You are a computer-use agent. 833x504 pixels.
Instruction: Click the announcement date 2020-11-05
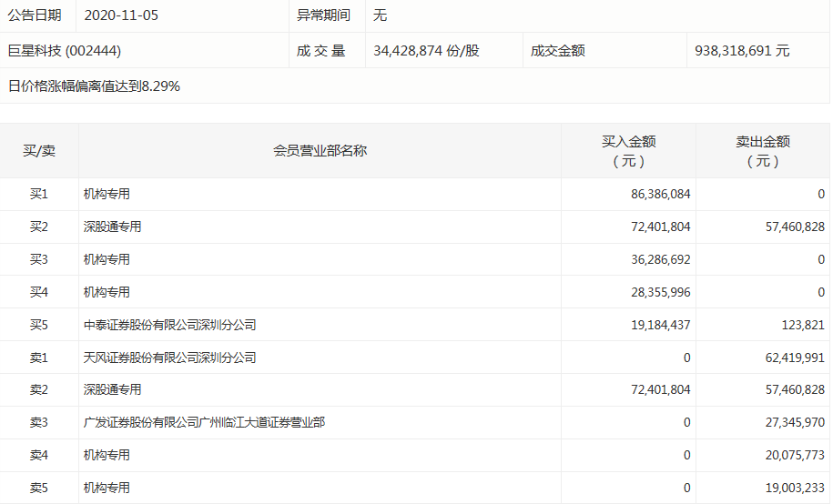(127, 15)
